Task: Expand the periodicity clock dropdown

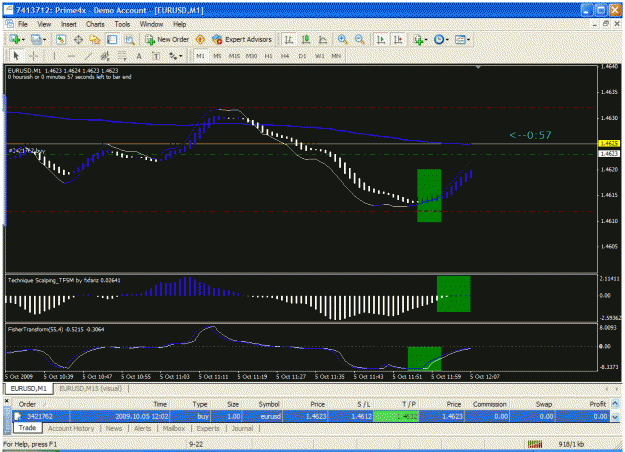Action: coord(447,40)
